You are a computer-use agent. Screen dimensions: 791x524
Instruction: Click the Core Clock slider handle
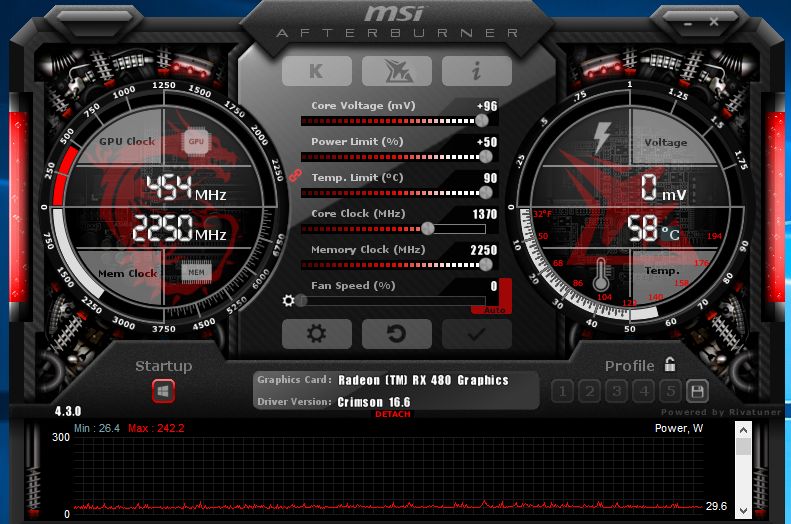[428, 229]
